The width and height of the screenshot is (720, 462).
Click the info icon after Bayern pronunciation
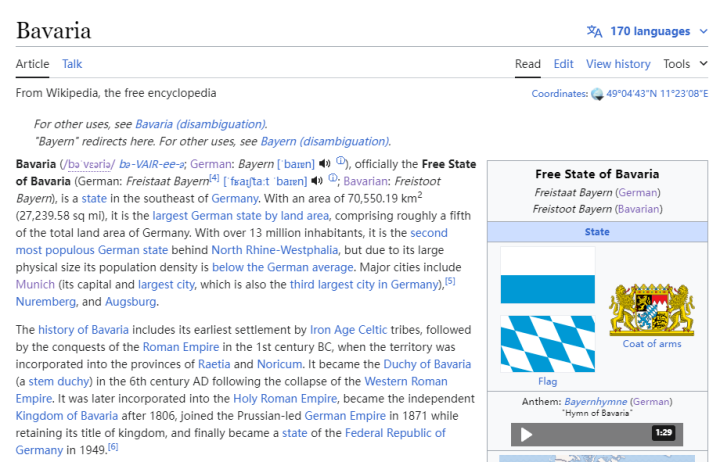(340, 163)
